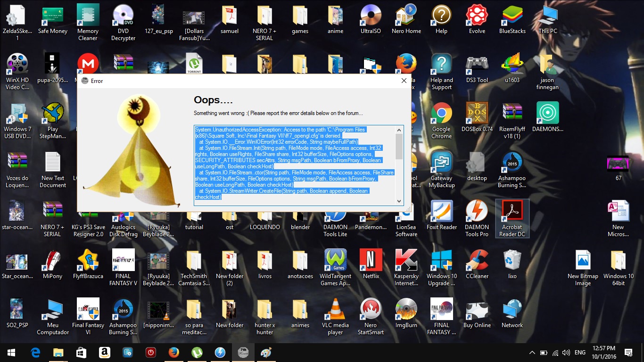Select the FlyffBrazuca shortcut

88,264
